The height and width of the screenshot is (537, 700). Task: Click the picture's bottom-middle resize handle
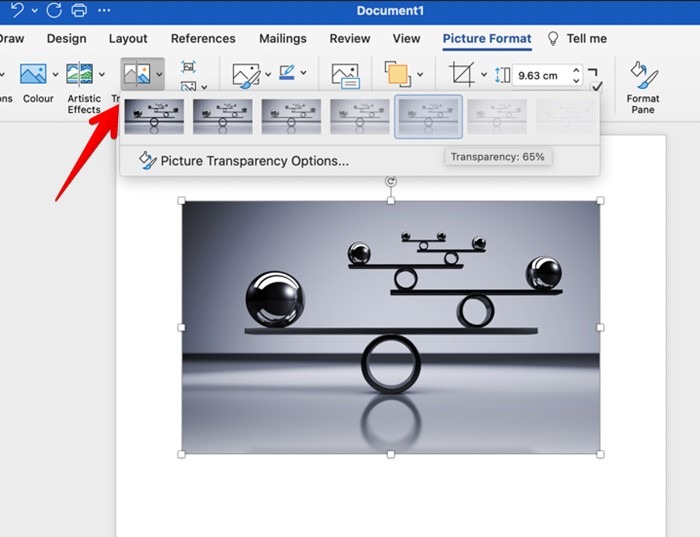[x=391, y=454]
